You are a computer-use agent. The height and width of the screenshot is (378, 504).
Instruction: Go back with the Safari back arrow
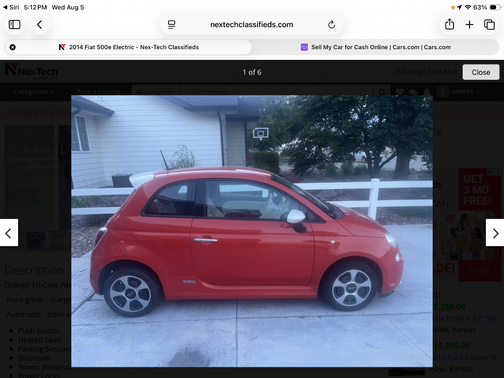(40, 25)
